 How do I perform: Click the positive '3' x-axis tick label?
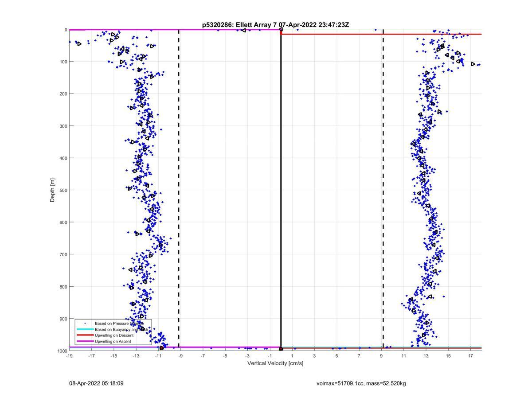[x=314, y=355]
